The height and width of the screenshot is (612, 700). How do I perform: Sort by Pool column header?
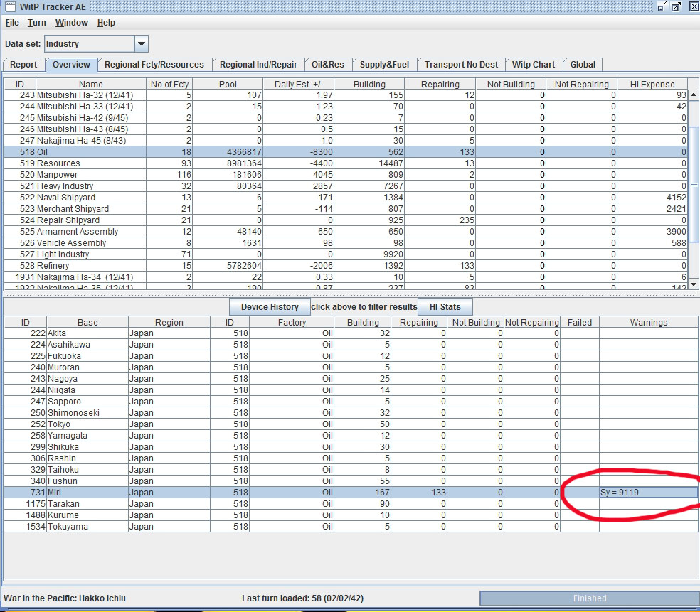pyautogui.click(x=228, y=84)
